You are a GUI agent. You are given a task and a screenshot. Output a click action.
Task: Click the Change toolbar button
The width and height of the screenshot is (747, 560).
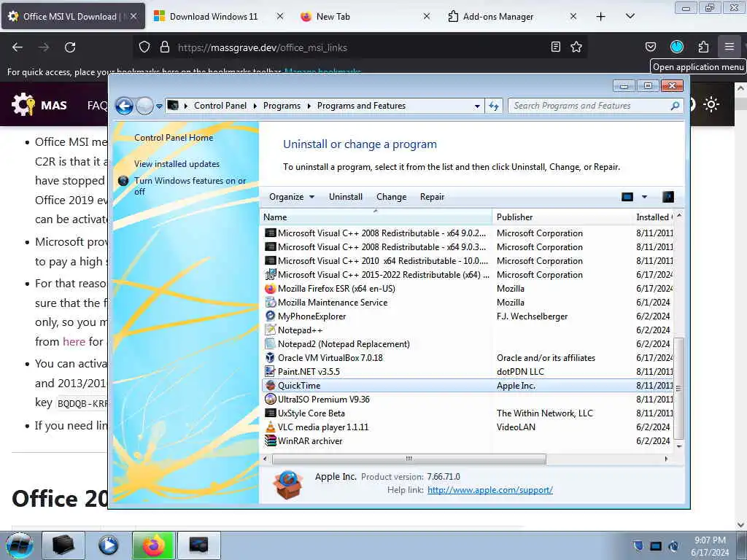391,197
